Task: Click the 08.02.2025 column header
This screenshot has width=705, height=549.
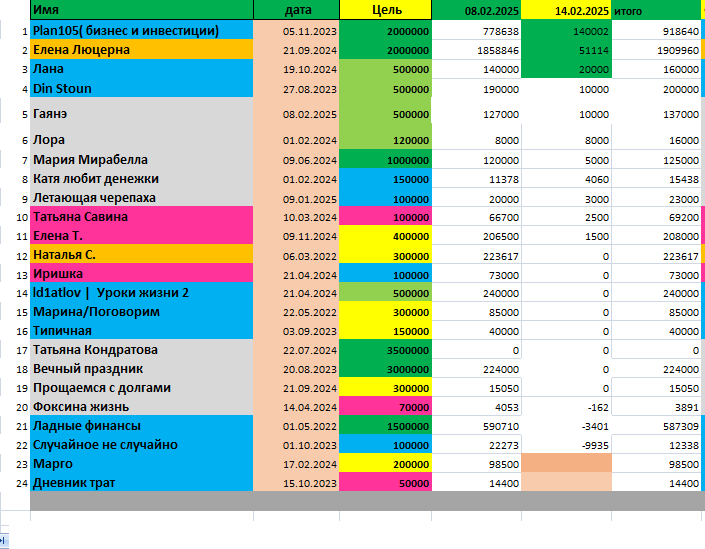Action: coord(476,9)
